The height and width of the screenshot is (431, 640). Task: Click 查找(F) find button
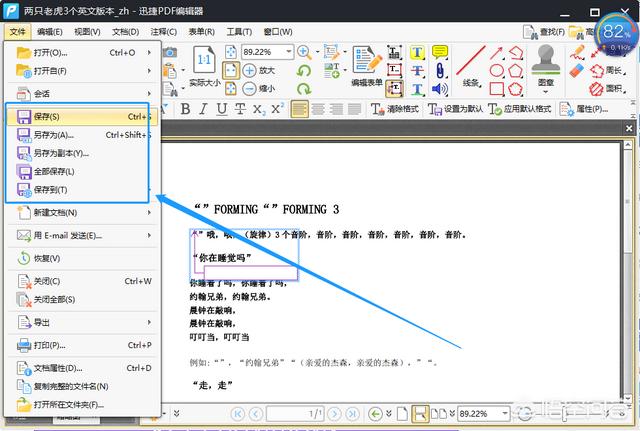point(544,32)
